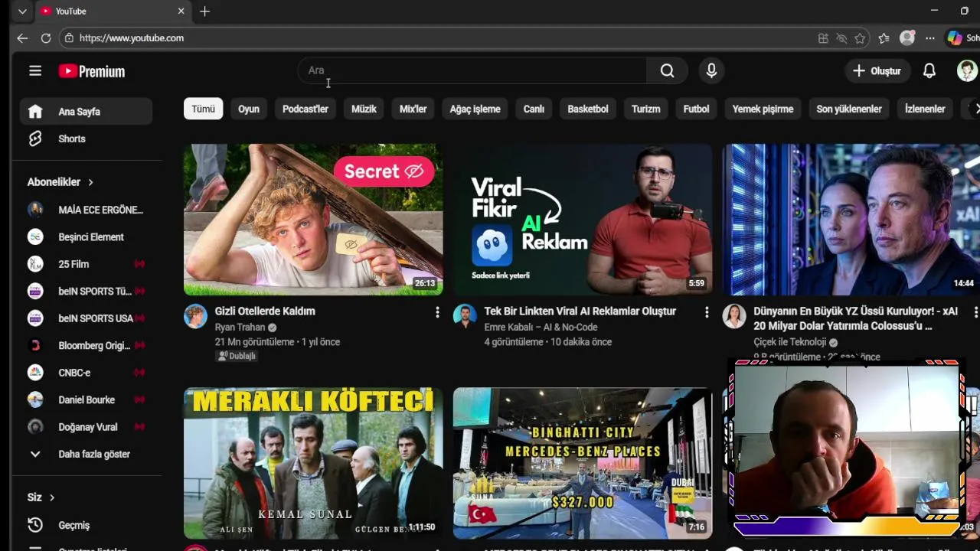
Task: Open the YouTube hamburger guide menu
Action: 35,71
